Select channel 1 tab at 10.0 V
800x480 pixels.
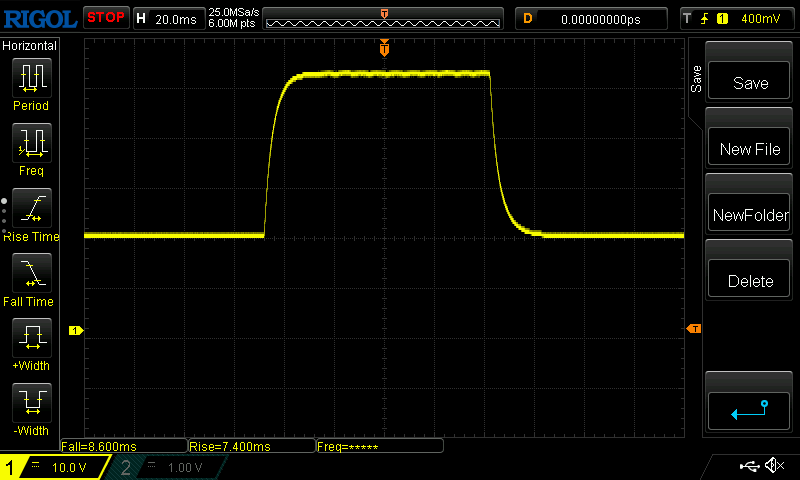[55, 468]
